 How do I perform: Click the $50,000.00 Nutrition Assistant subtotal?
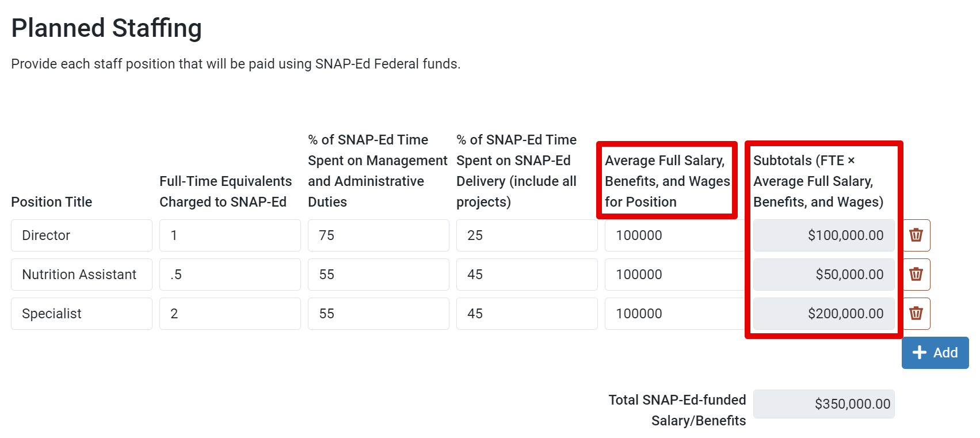[x=823, y=275]
